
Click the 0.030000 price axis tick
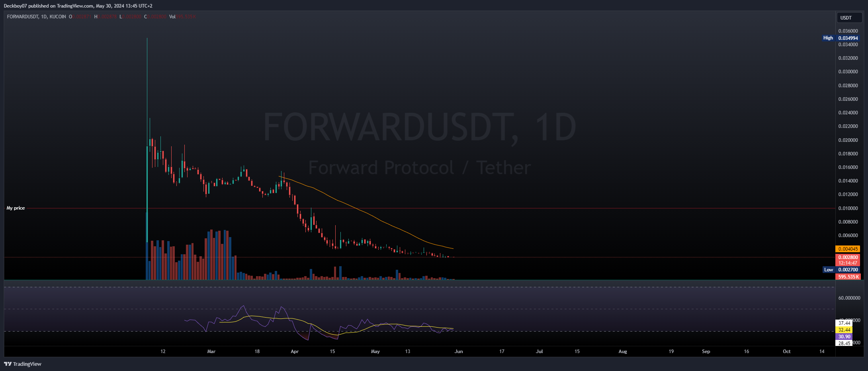pyautogui.click(x=848, y=72)
